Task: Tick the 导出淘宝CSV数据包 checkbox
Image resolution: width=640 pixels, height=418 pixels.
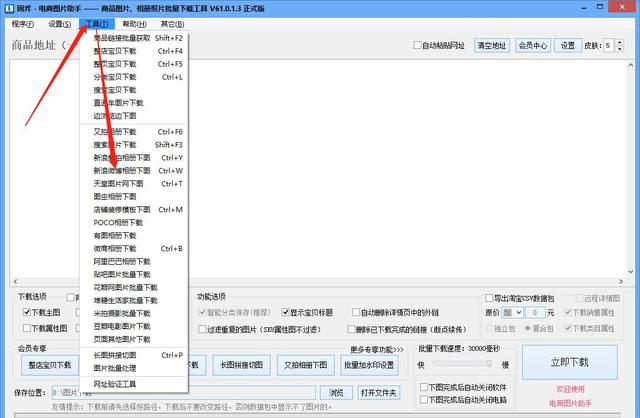Action: click(488, 298)
